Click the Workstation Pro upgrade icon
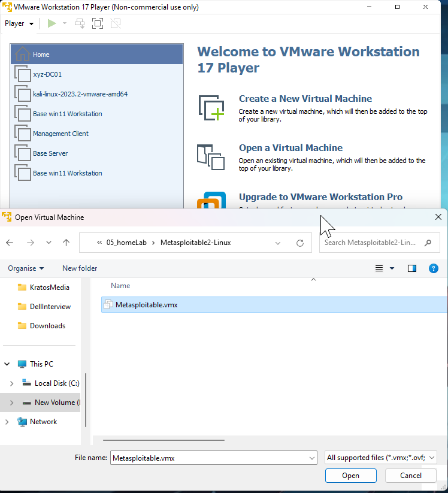The image size is (448, 493). click(x=211, y=200)
